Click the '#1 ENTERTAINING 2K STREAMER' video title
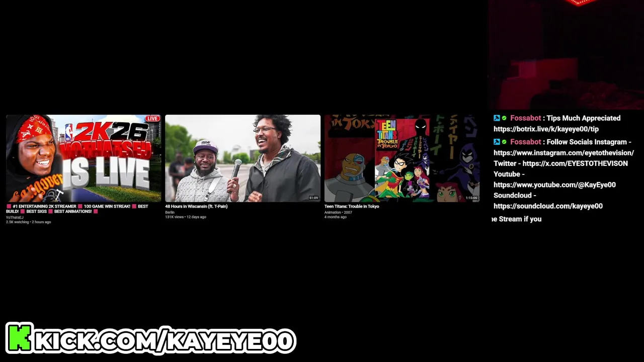644x362 pixels. pyautogui.click(x=77, y=209)
